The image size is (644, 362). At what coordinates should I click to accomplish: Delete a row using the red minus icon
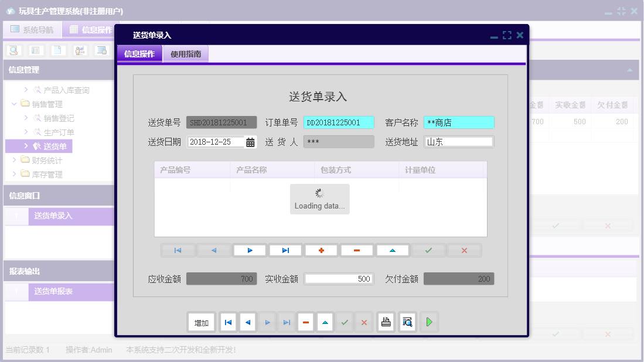(x=357, y=250)
